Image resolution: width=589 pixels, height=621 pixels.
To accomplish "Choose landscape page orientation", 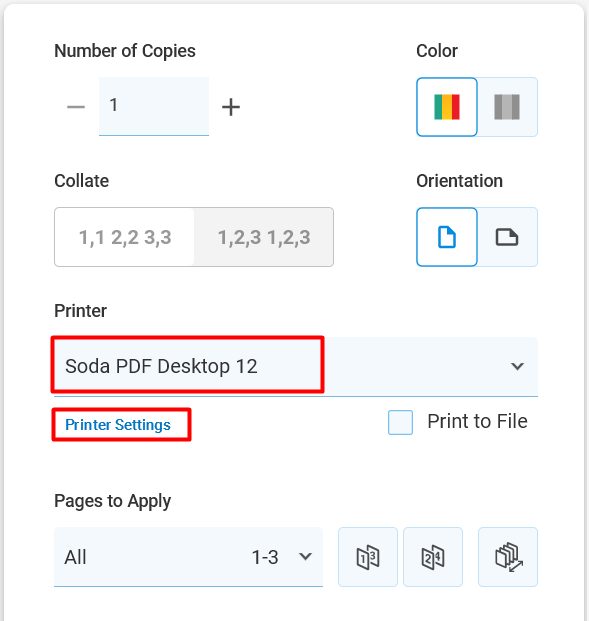I will coord(507,237).
